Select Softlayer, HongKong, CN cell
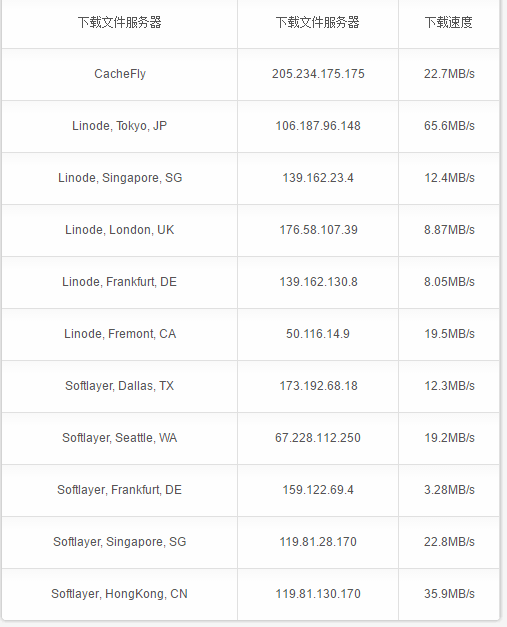This screenshot has height=627, width=507. click(120, 594)
